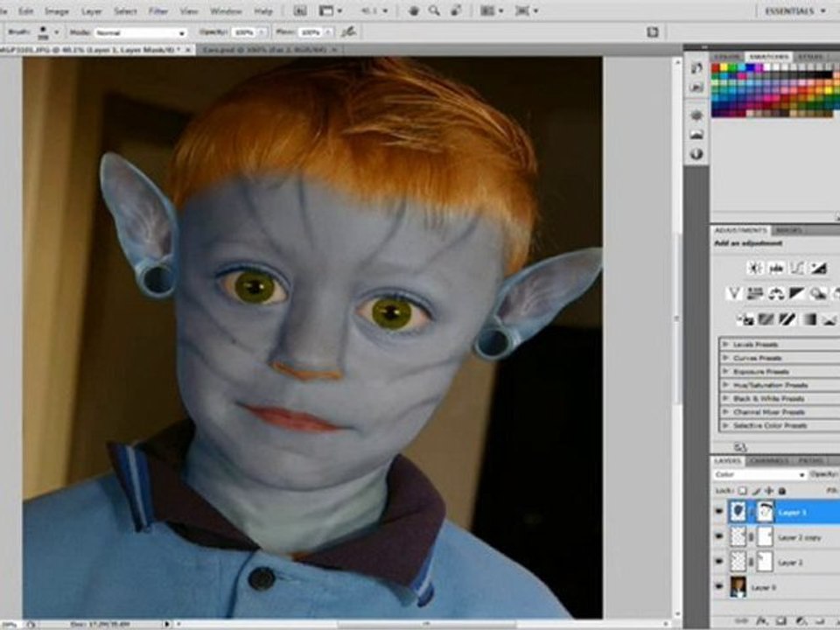Open the Essentials workspace switcher
Viewport: 840px width, 630px height.
click(x=795, y=10)
